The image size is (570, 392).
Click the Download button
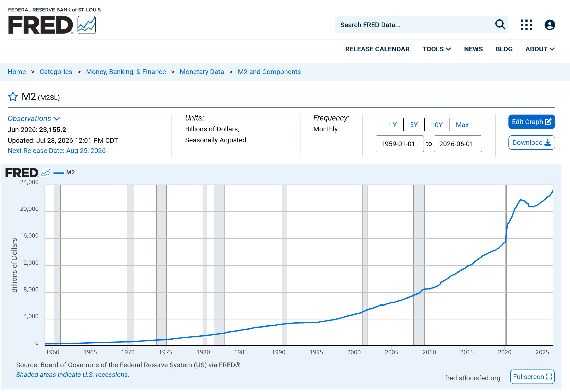tap(531, 143)
